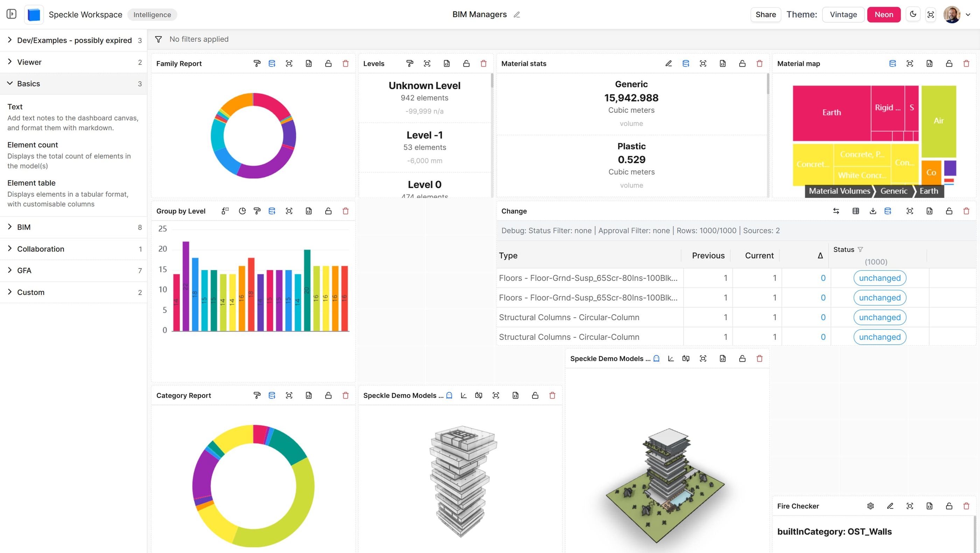Open the table columns icon in Change widget
This screenshot has width=980, height=553.
856,211
